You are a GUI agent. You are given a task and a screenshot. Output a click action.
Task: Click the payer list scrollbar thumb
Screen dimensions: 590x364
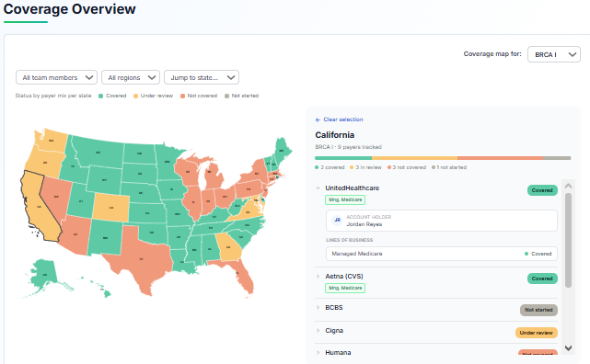tap(568, 241)
